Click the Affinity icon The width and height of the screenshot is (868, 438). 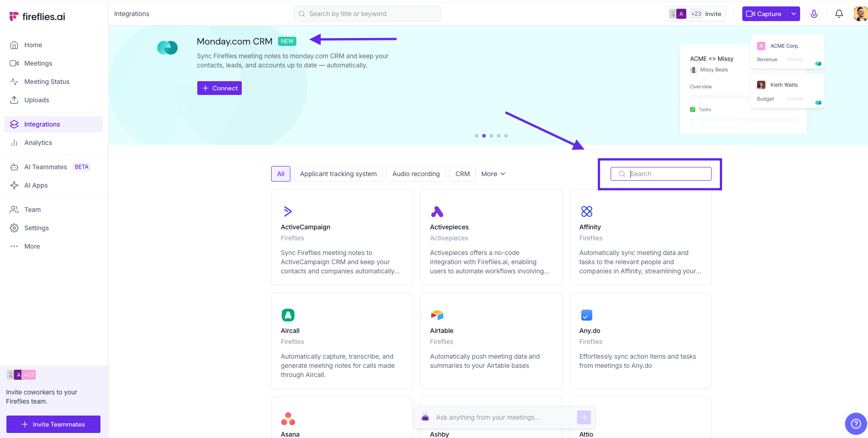pos(587,211)
